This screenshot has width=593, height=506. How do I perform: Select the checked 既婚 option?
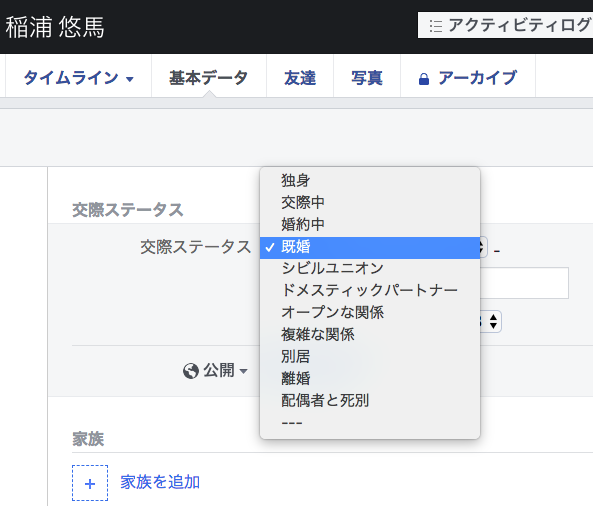coord(370,248)
